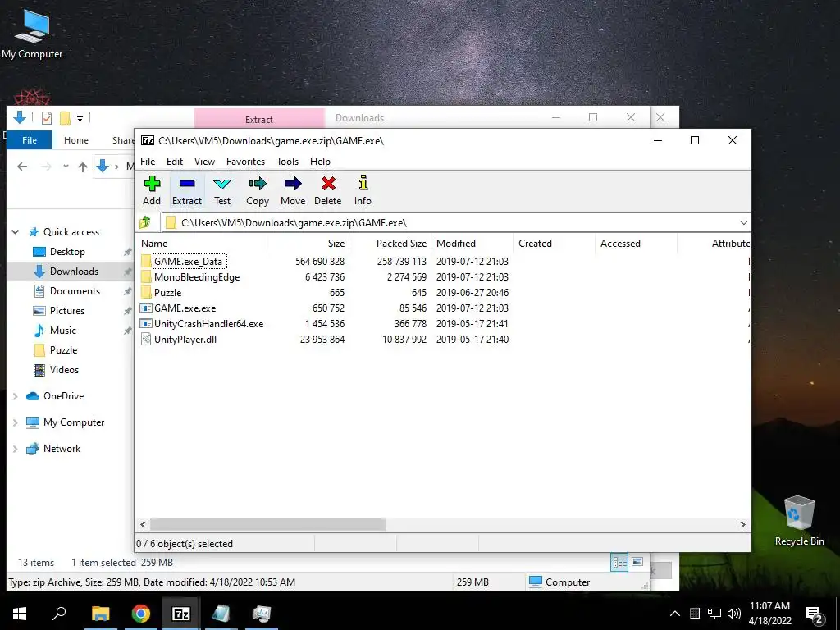Open Music in the Explorer sidebar
Viewport: 840px width, 630px height.
(62, 331)
